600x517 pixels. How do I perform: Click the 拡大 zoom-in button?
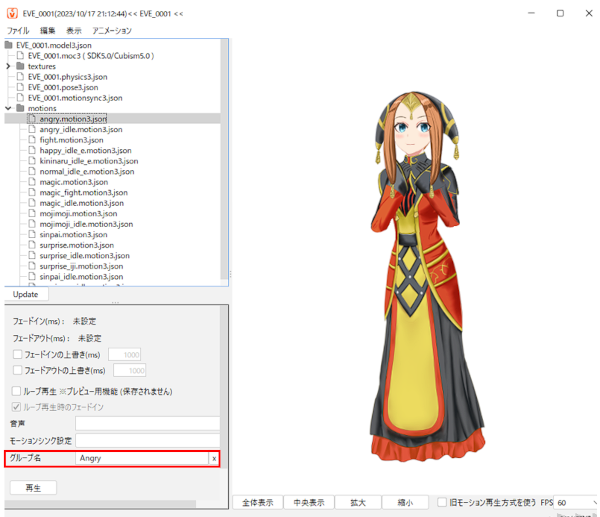coord(358,502)
